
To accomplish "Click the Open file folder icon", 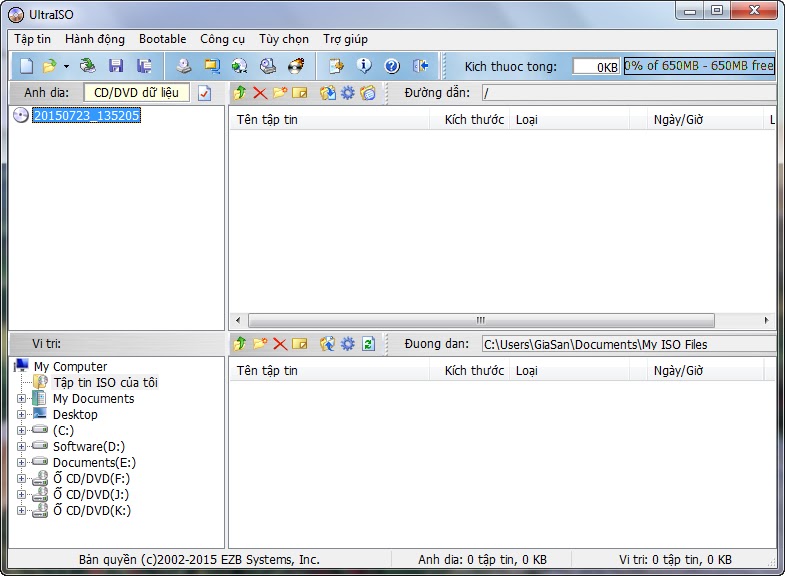I will [50, 66].
